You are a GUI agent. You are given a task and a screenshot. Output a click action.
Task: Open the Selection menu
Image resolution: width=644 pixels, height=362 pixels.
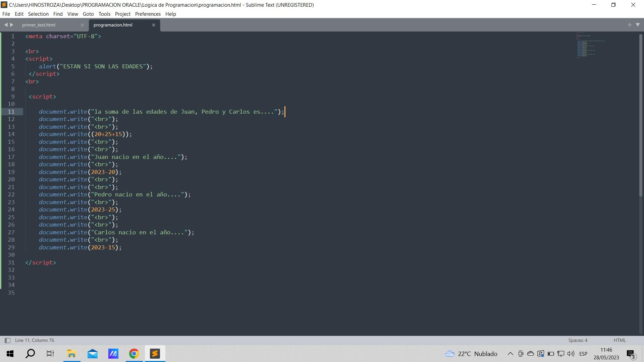coord(38,14)
